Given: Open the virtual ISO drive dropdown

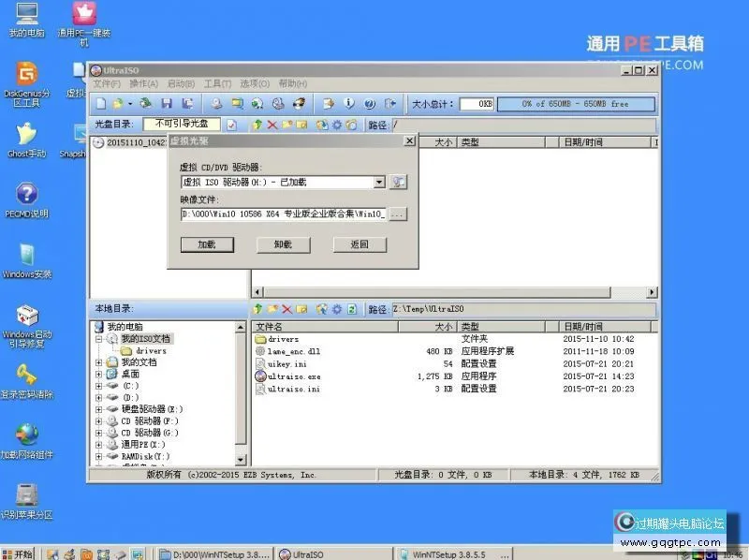Looking at the screenshot, I should click(379, 182).
